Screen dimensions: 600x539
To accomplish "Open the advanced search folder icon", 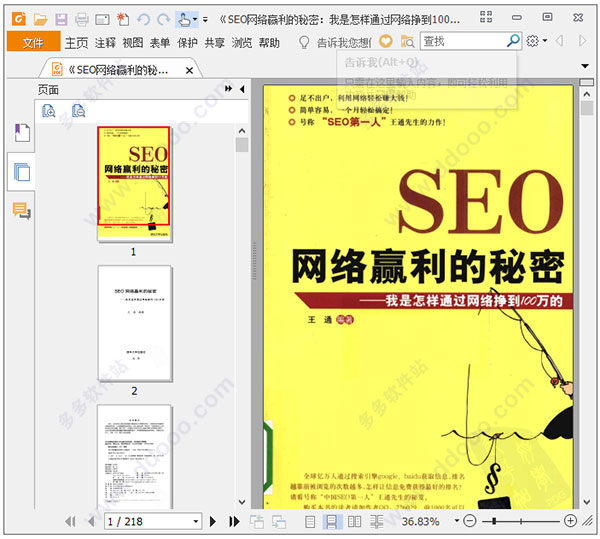I will click(x=408, y=41).
